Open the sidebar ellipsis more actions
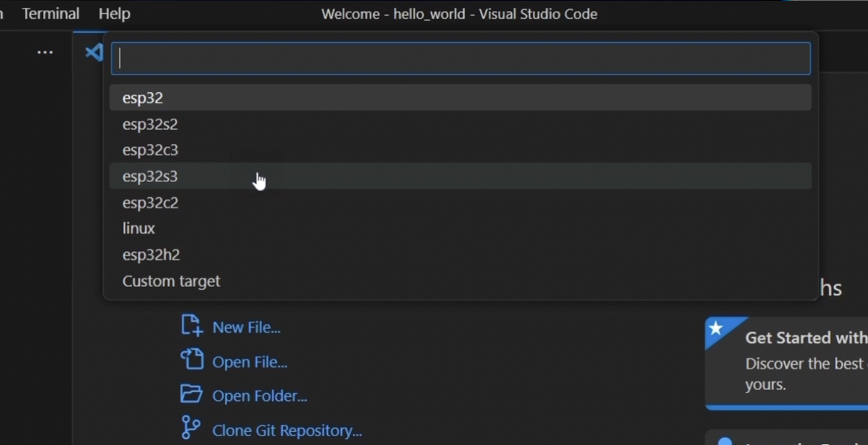Image resolution: width=868 pixels, height=445 pixels. tap(45, 52)
